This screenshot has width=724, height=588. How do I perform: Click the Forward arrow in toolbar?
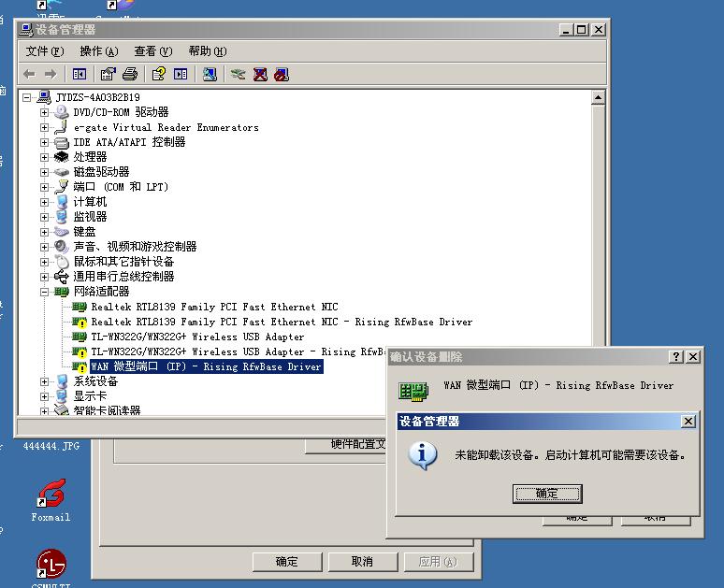(51, 74)
